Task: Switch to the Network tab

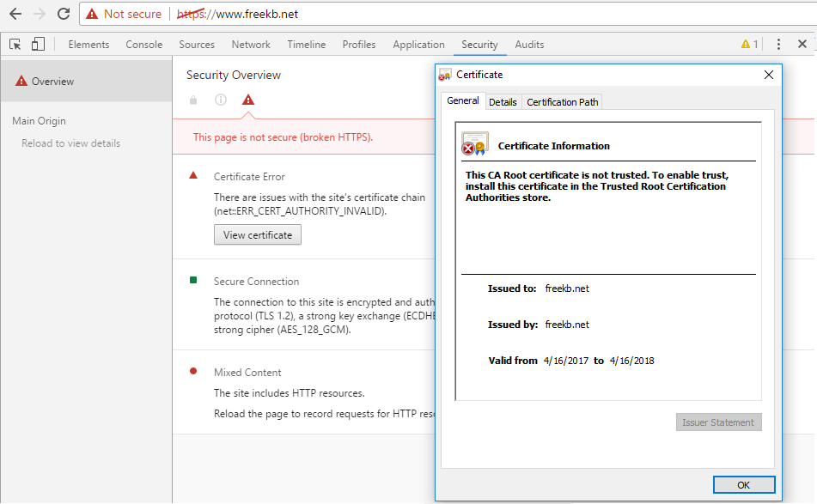Action: tap(251, 45)
